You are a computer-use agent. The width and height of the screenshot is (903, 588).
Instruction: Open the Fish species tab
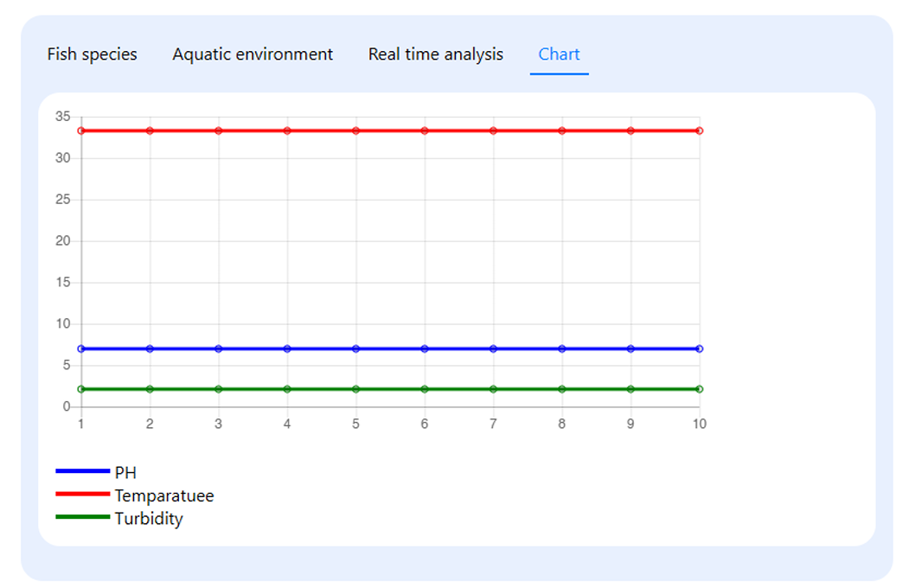[92, 54]
